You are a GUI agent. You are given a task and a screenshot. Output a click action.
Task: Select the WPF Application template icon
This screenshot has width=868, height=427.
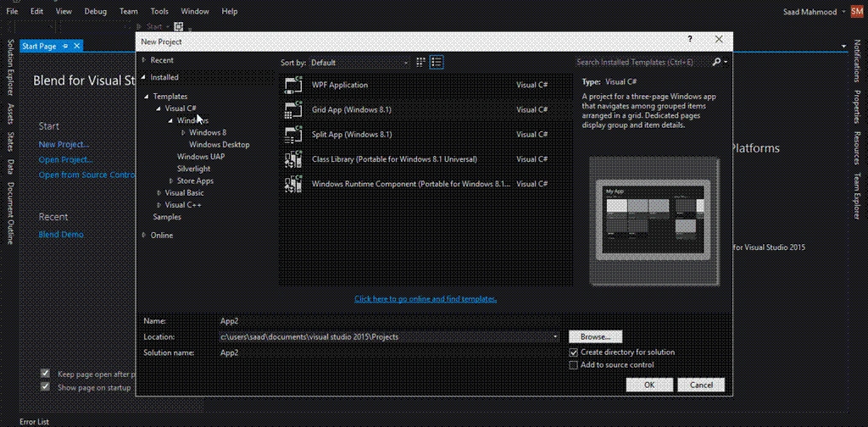[x=293, y=85]
